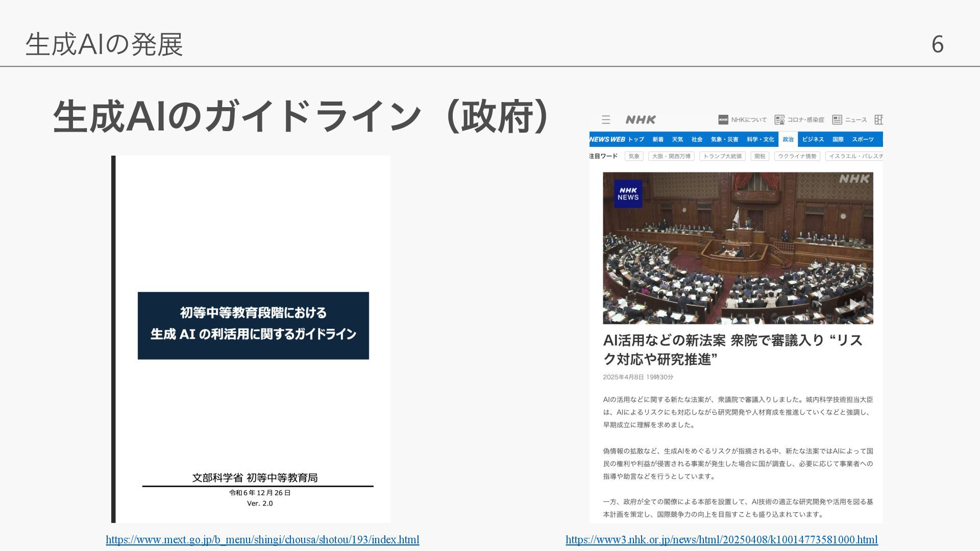Click the コロナ・感染症 icon

(x=779, y=120)
